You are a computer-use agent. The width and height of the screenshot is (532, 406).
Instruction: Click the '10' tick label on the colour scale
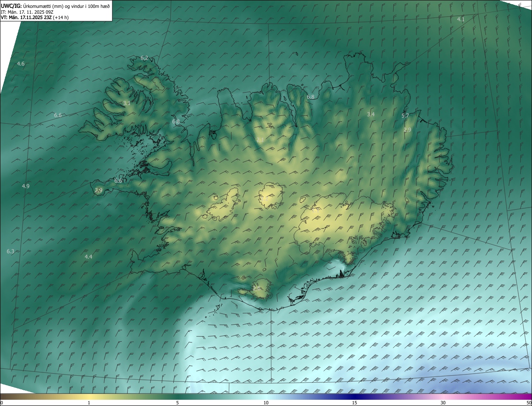[266, 403]
